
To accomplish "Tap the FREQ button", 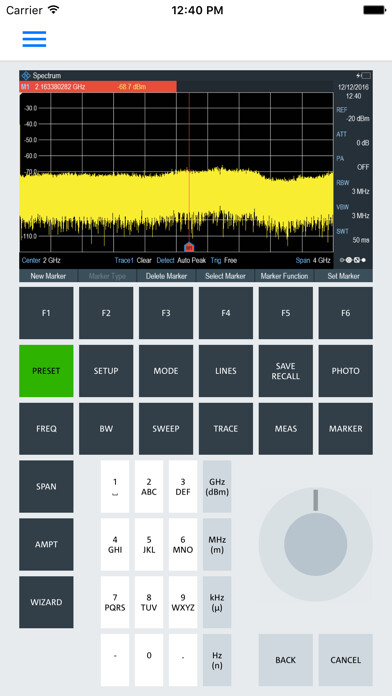I will point(46,429).
